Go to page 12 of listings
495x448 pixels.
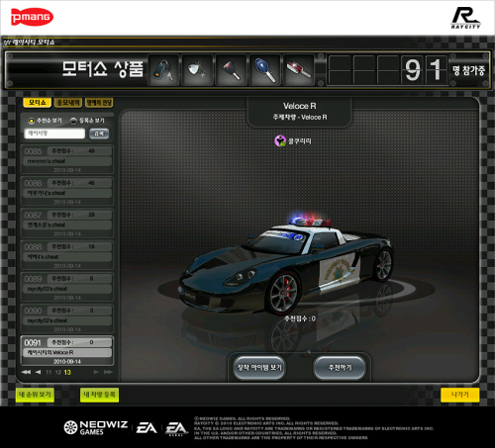pos(58,372)
